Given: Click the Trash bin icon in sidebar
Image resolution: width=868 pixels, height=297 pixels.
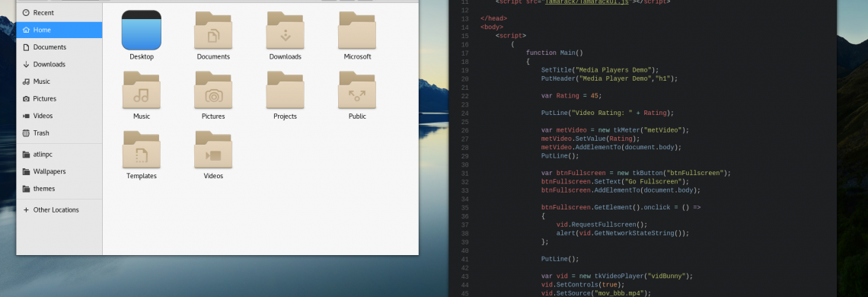Looking at the screenshot, I should 26,133.
